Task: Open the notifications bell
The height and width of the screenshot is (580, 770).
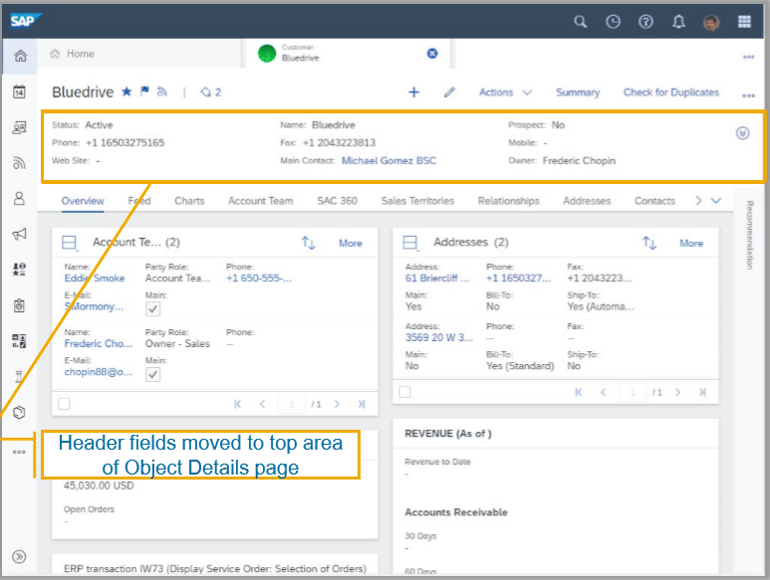Action: tap(679, 22)
